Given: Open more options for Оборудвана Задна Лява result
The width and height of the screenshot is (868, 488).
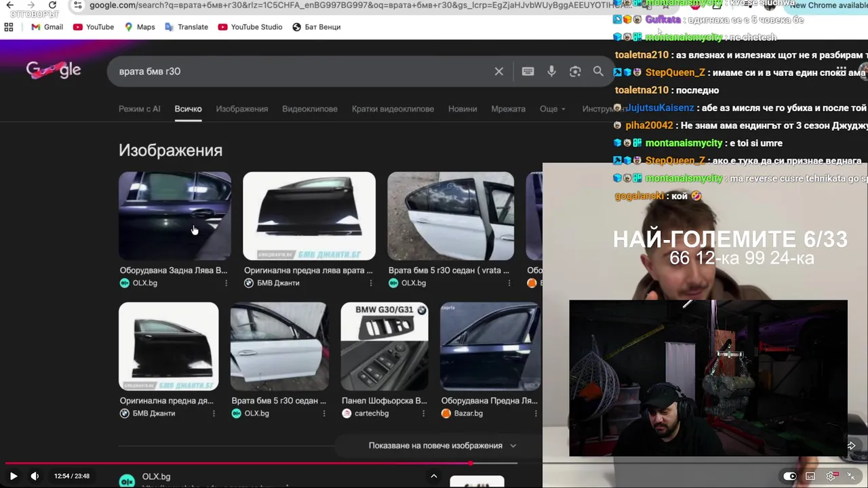Looking at the screenshot, I should pyautogui.click(x=226, y=283).
